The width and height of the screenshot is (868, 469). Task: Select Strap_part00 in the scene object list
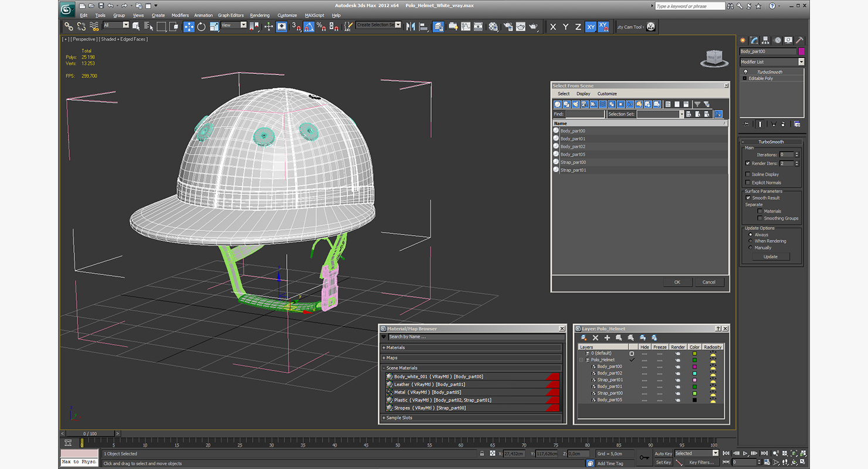pyautogui.click(x=573, y=162)
